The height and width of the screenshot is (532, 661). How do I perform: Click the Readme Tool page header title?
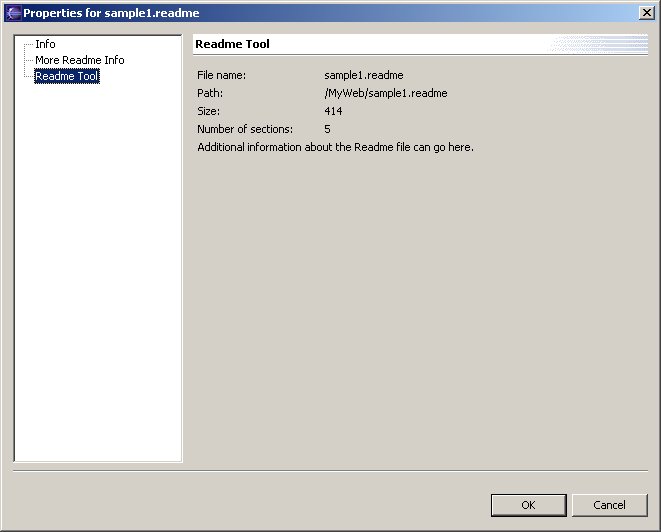232,45
